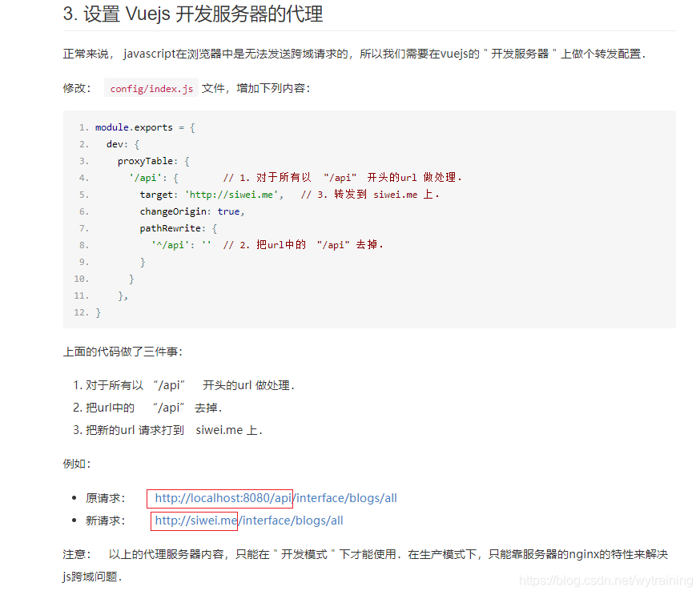700x595 pixels.
Task: Click code line "changeOrigin: true,"
Action: [x=192, y=211]
